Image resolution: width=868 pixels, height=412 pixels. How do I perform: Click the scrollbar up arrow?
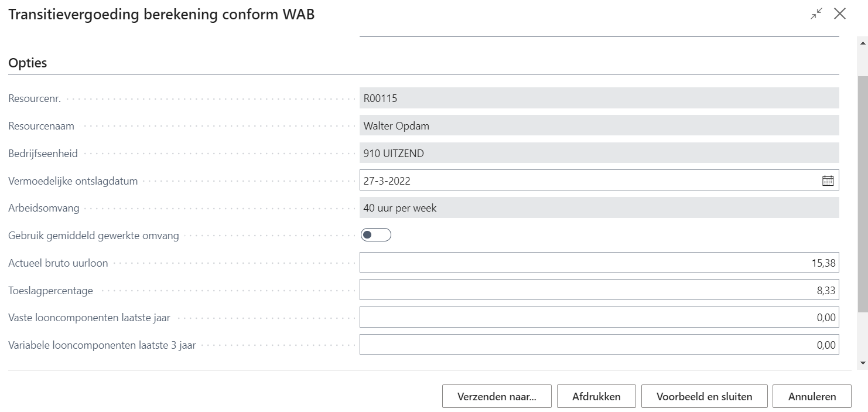click(862, 43)
